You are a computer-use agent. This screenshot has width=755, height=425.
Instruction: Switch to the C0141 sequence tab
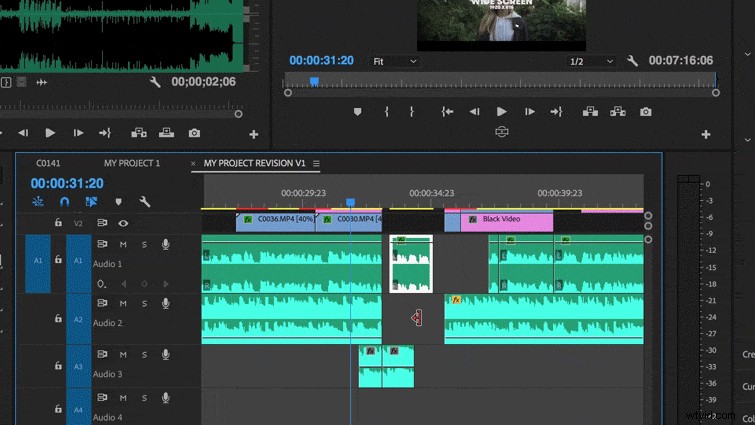(x=48, y=163)
